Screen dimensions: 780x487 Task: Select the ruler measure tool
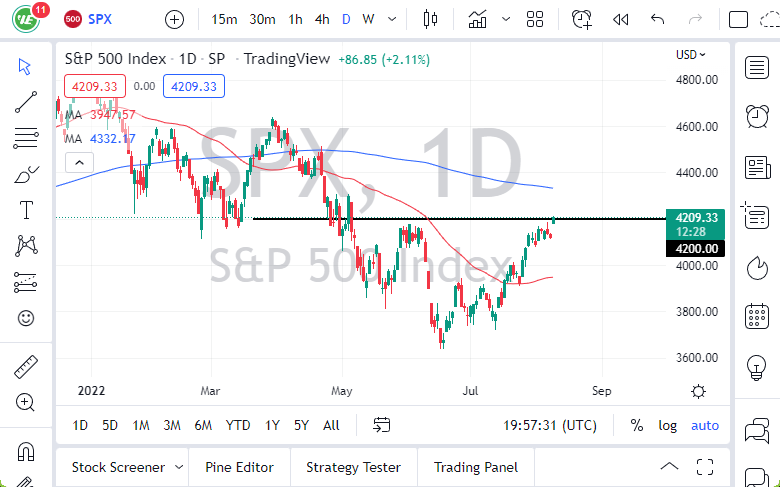27,367
